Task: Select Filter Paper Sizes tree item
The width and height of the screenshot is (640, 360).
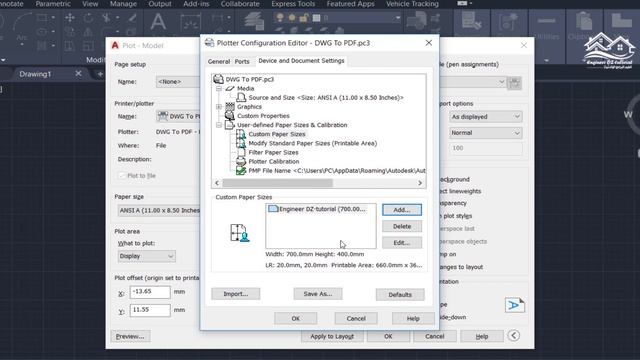Action: point(273,152)
